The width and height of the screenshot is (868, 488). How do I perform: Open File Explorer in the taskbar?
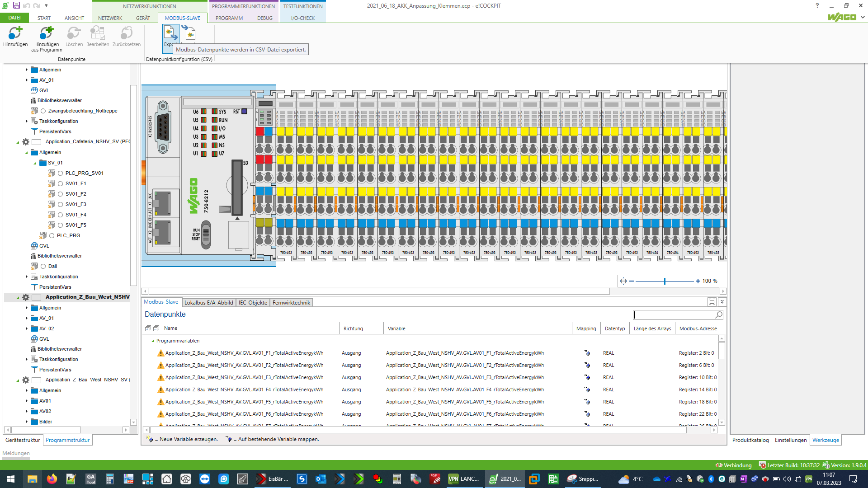coord(32,479)
